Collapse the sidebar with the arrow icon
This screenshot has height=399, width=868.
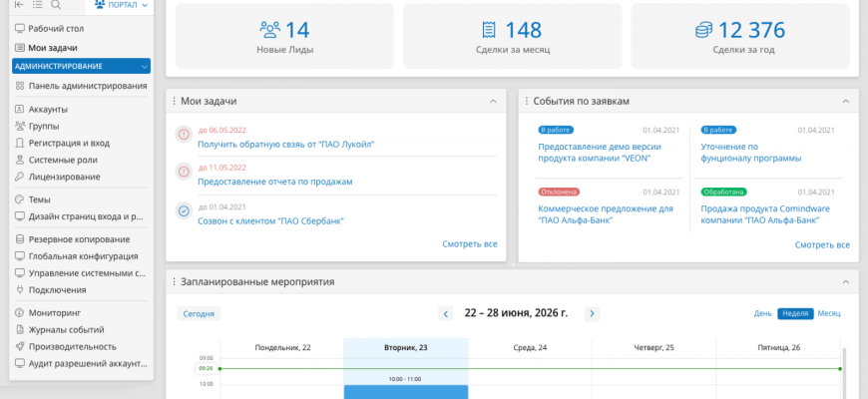[x=19, y=6]
